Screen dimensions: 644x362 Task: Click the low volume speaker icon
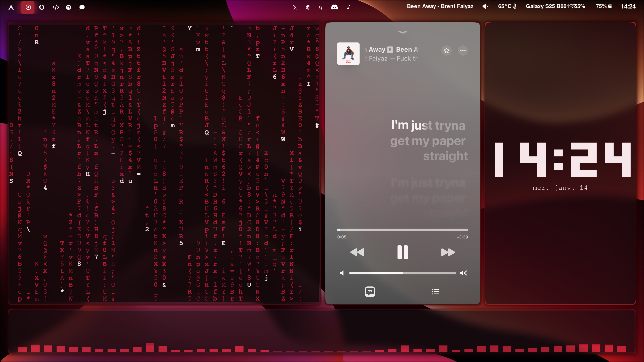point(342,273)
